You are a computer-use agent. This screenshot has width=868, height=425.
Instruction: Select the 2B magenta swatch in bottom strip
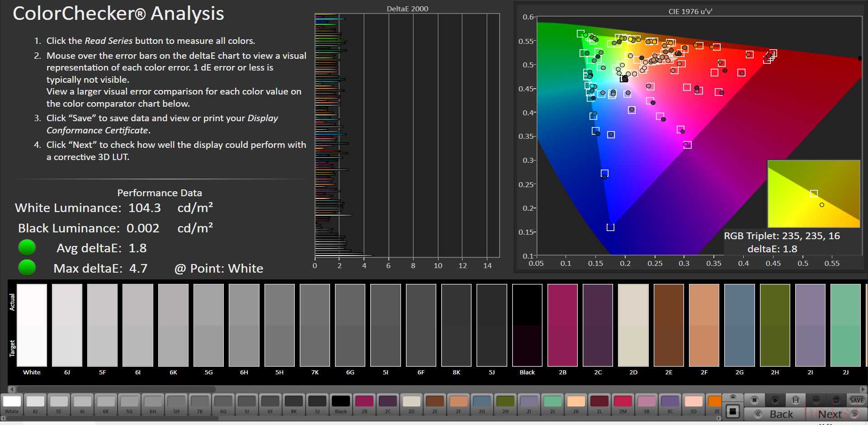364,405
